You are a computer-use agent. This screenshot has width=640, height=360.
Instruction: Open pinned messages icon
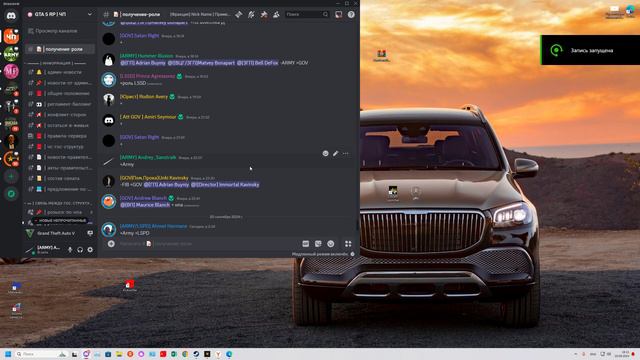pyautogui.click(x=264, y=15)
